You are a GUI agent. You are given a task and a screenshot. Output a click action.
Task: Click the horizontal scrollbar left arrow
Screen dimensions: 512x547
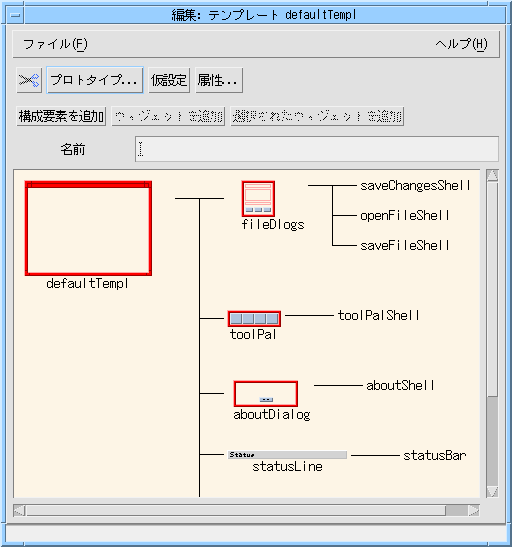click(x=19, y=511)
